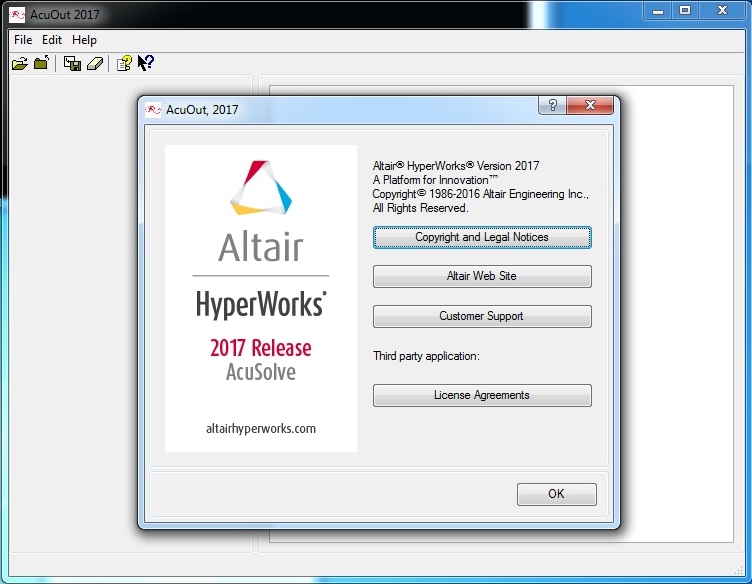Click the window resize grip in status bar

click(x=738, y=570)
